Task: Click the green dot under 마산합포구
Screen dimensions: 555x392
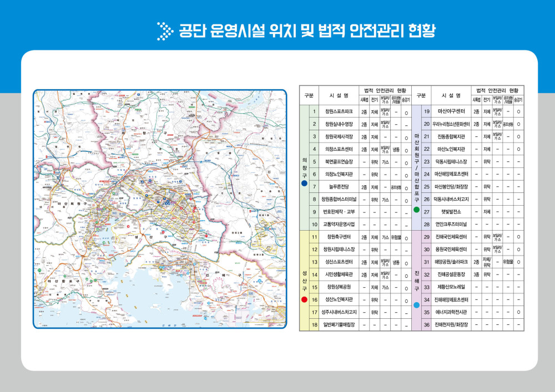Action: (x=416, y=210)
